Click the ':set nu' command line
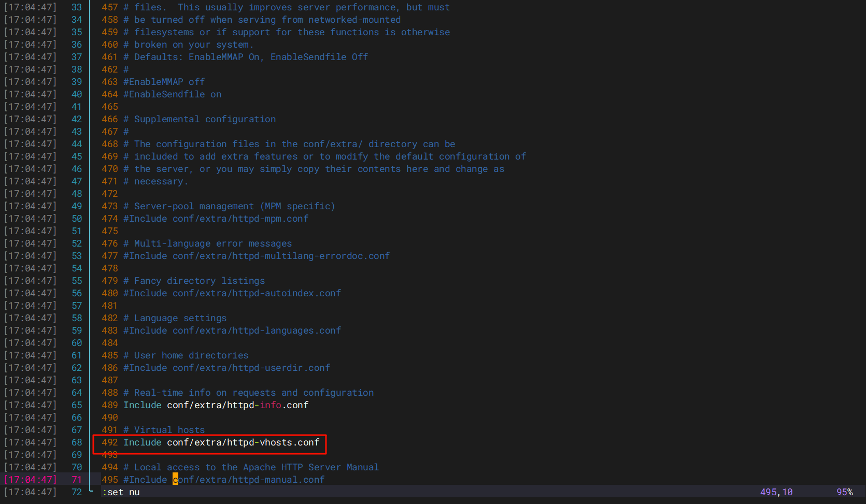 click(121, 492)
